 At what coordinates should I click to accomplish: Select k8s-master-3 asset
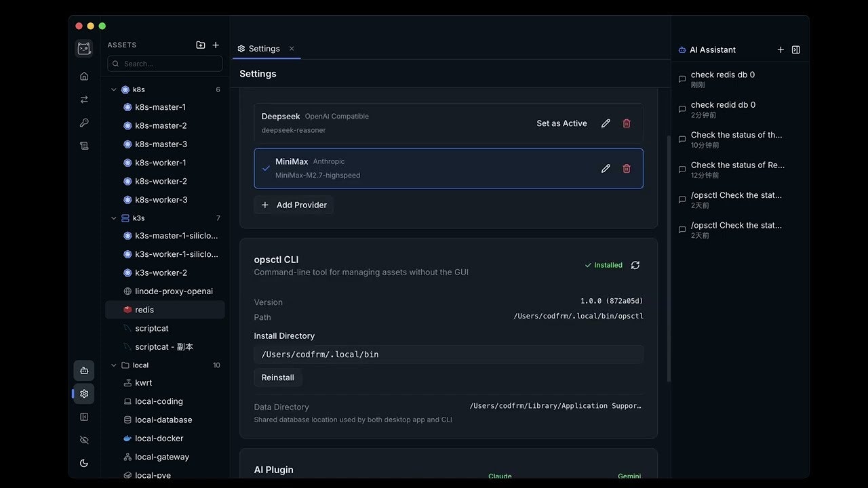pos(165,144)
